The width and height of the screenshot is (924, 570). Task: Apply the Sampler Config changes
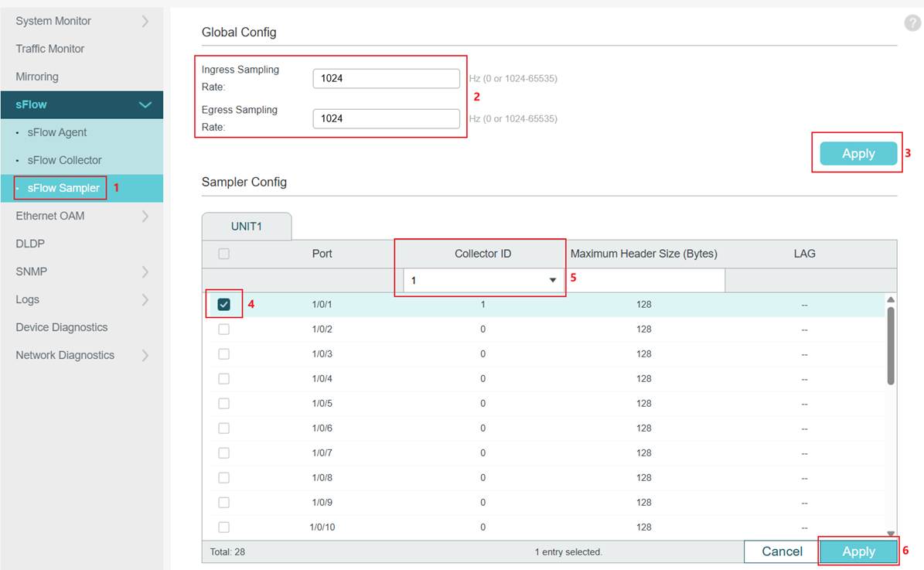tap(858, 551)
